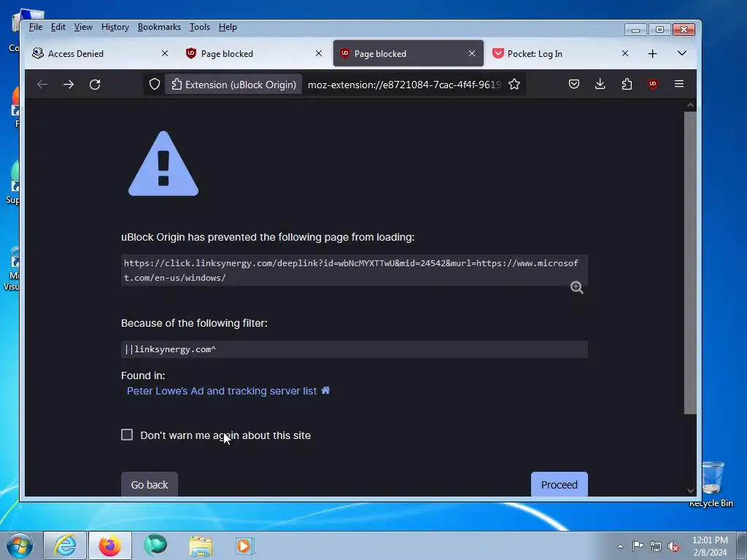Open filter list home page icon
This screenshot has height=560, width=747.
[x=325, y=391]
